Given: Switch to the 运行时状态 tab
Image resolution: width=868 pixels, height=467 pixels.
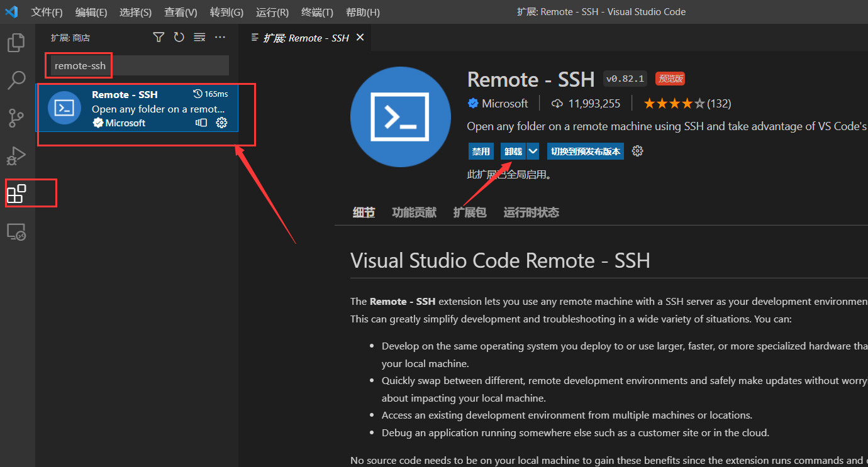Looking at the screenshot, I should pyautogui.click(x=531, y=212).
